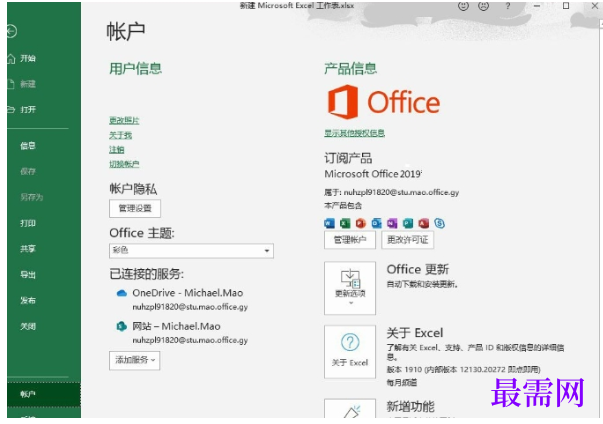Viewport: 603px width, 424px height.
Task: Click the OneDrive cloud icon
Action: (x=122, y=293)
